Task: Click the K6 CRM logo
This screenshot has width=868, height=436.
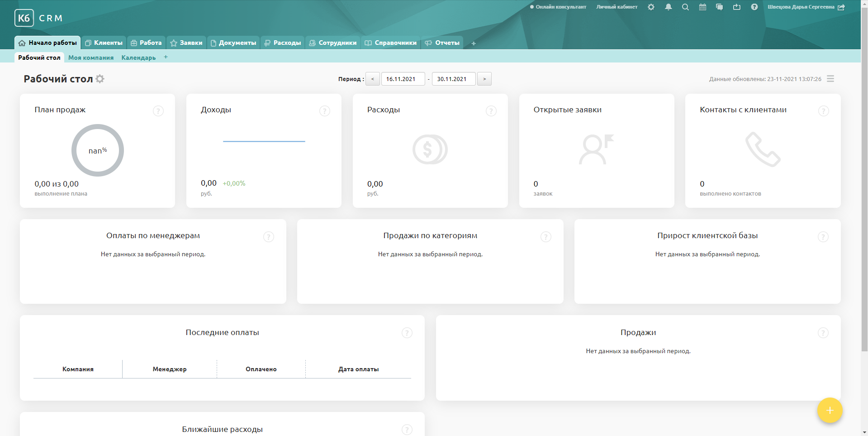Action: (38, 18)
